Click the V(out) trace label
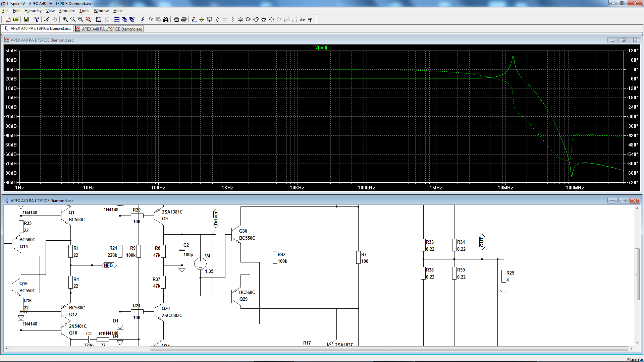The width and height of the screenshot is (644, 362). 321,47
